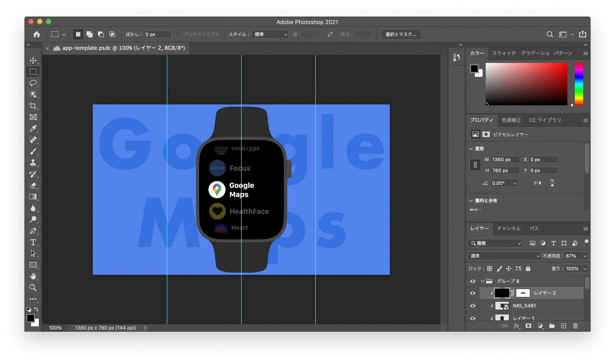This screenshot has width=615, height=364.
Task: Switch to the チャンネル tab
Action: pyautogui.click(x=509, y=228)
